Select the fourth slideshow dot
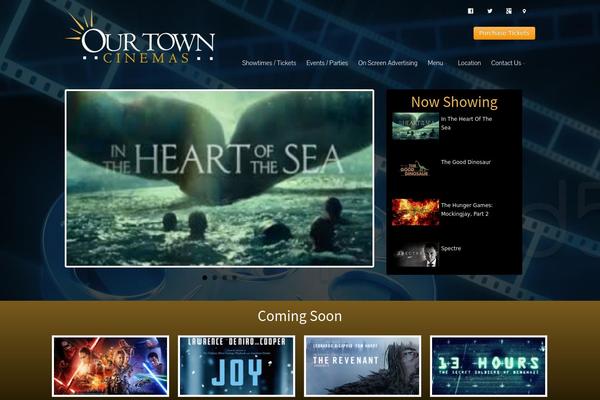600x400 pixels. click(x=235, y=278)
